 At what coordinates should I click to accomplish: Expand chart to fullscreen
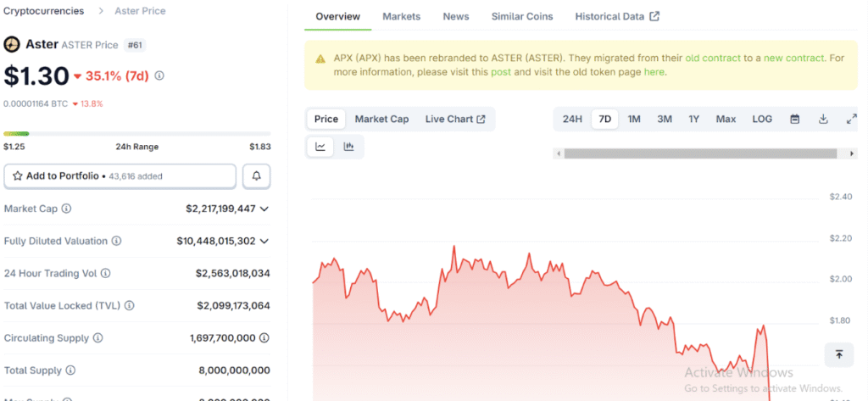pos(851,120)
